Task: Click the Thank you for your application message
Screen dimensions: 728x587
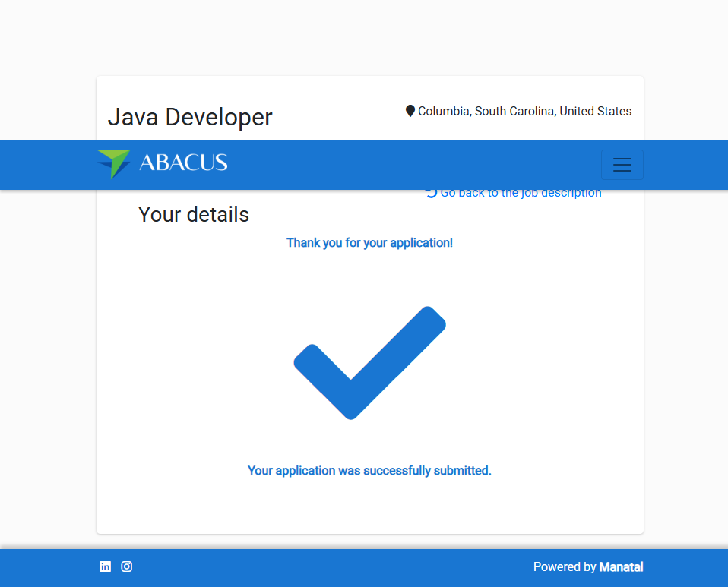Action: (x=369, y=243)
